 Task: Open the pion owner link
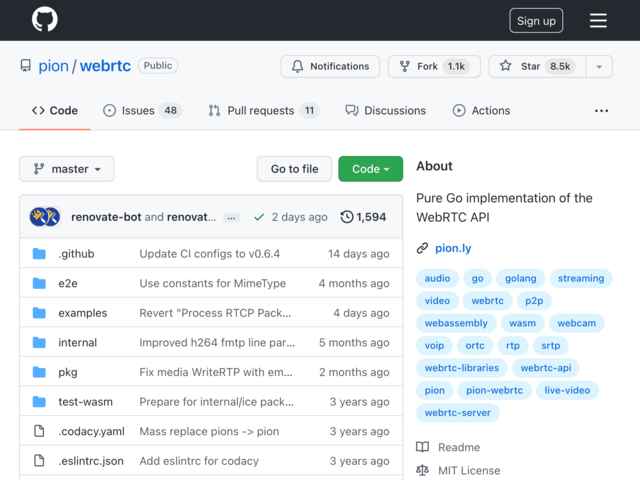coord(53,66)
